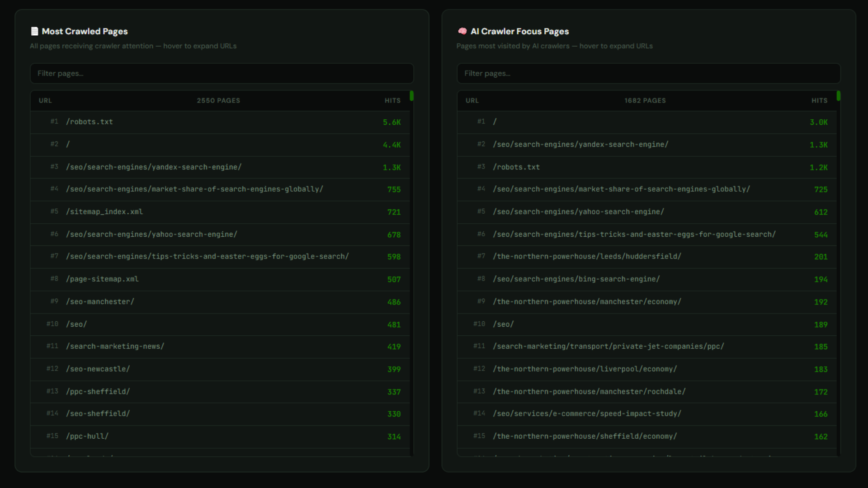Viewport: 868px width, 488px height.
Task: Select market-share row with 725 hits
Action: point(647,189)
